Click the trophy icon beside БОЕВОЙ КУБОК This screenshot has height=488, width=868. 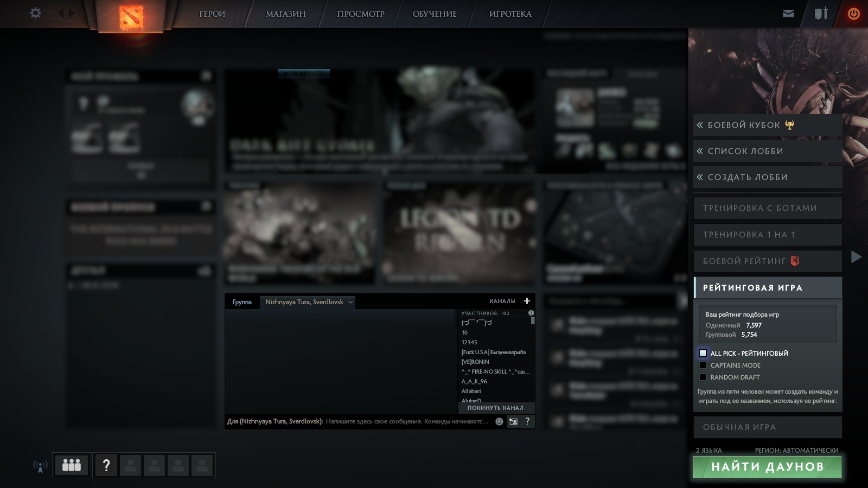(x=790, y=125)
